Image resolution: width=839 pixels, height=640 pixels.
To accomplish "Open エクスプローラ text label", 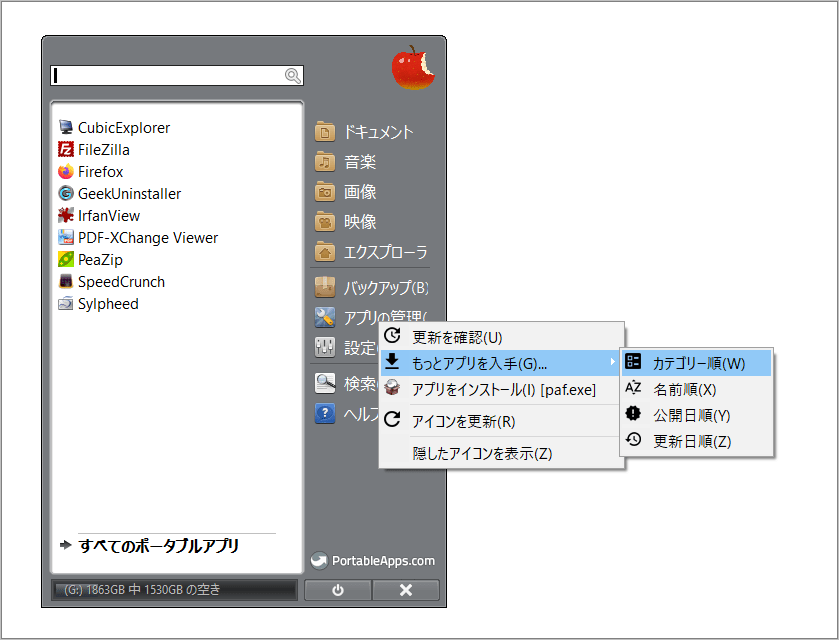I will coord(386,252).
